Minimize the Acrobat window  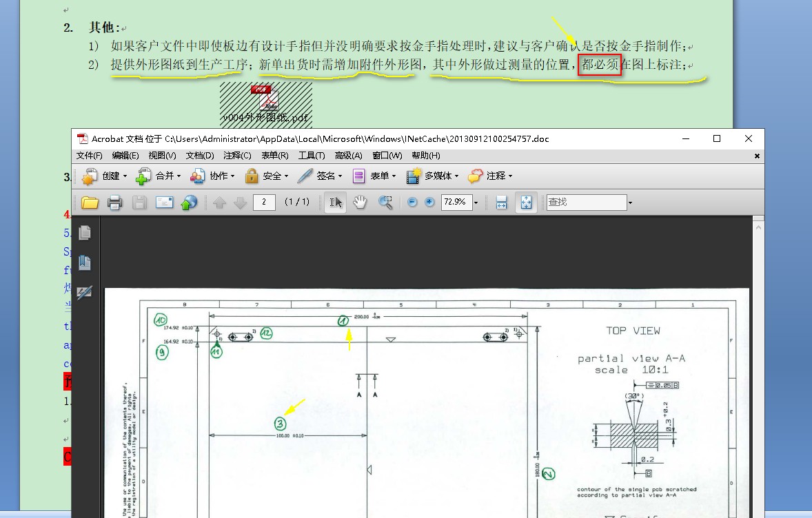[686, 138]
